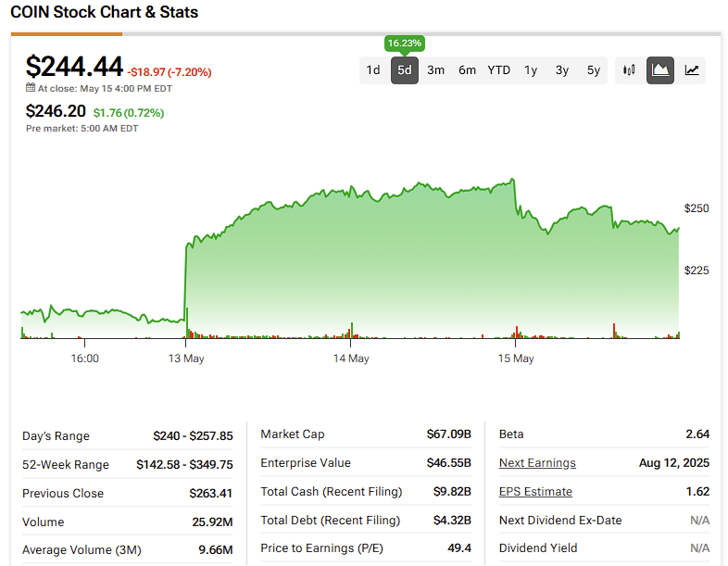Click the 15 May axis marker
The height and width of the screenshot is (566, 728).
(x=516, y=358)
